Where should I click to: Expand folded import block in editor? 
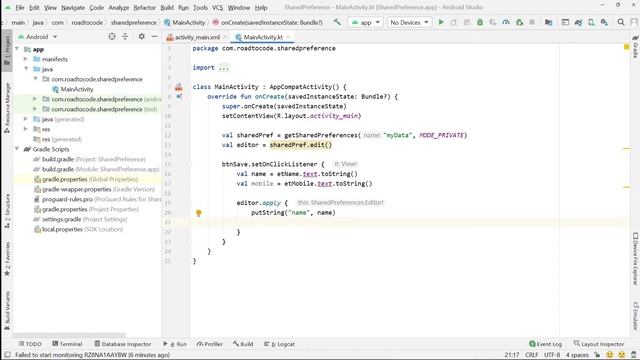coord(224,68)
